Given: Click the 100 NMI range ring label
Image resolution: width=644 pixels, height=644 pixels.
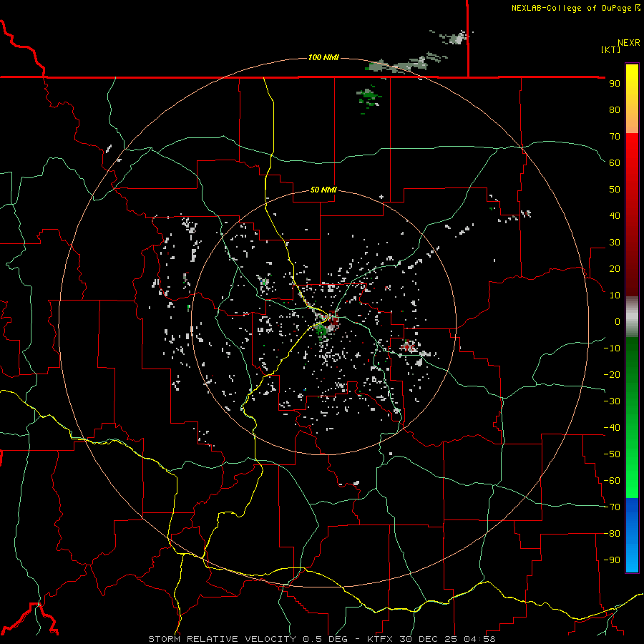Looking at the screenshot, I should coord(323,57).
